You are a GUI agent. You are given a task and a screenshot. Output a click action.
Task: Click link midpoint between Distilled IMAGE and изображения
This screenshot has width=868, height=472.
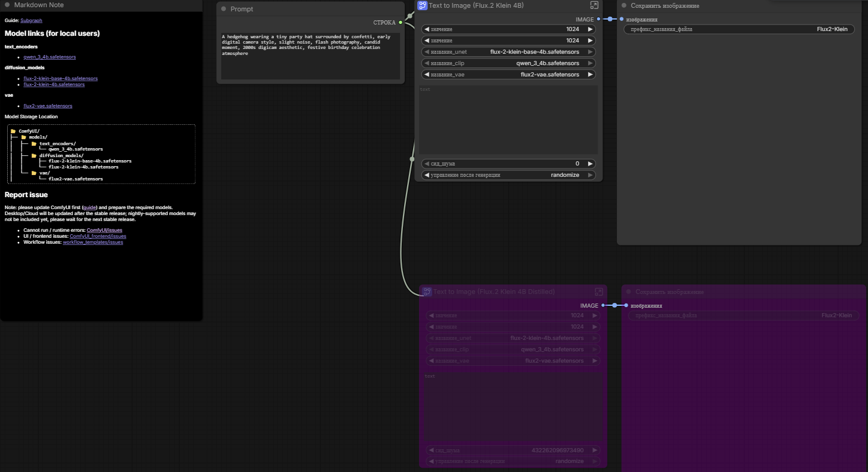[615, 305]
